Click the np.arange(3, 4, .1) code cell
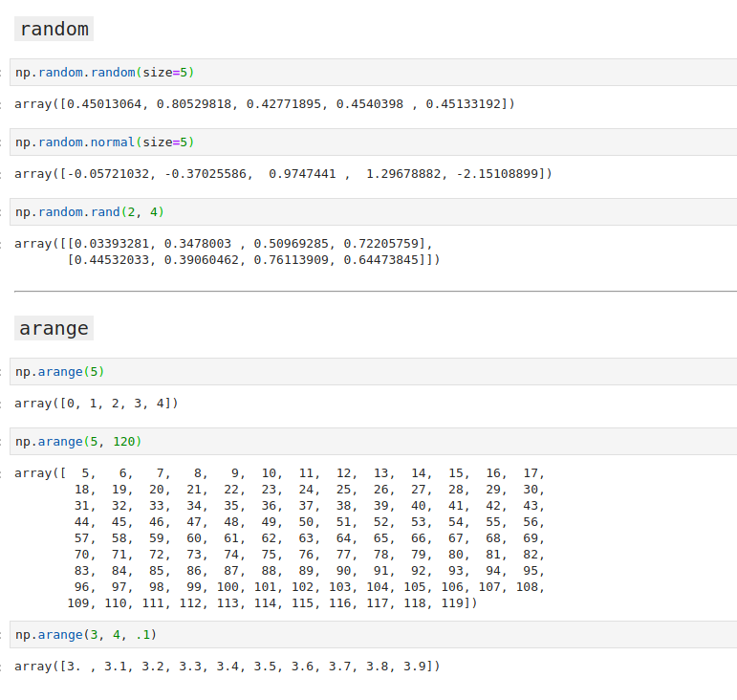The image size is (737, 700). coord(373,635)
